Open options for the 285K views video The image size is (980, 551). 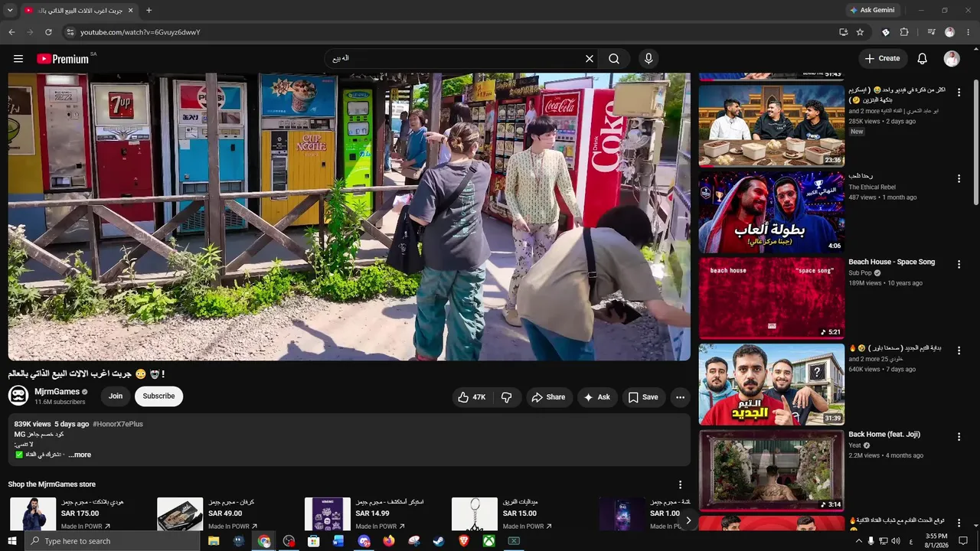(959, 92)
